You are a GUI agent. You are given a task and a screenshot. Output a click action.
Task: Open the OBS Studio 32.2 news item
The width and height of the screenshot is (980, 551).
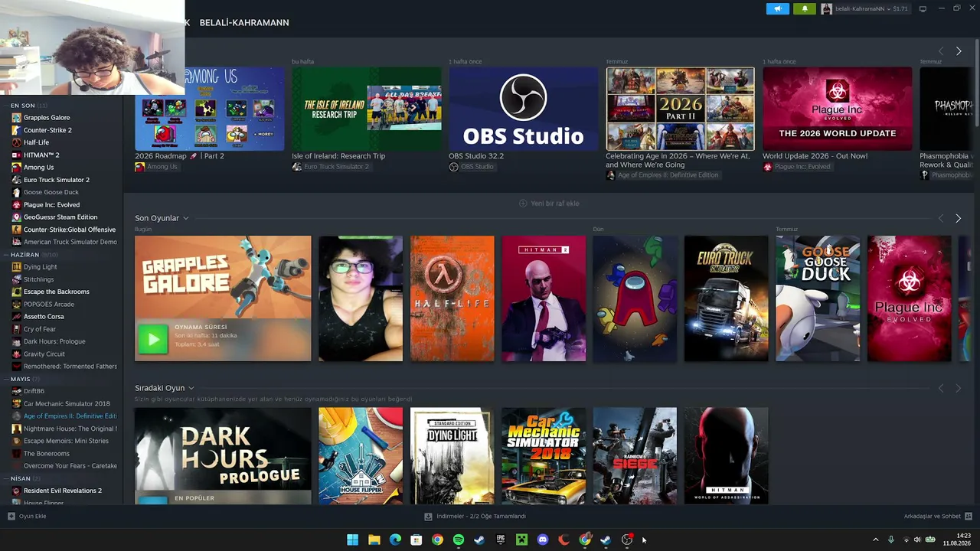524,109
